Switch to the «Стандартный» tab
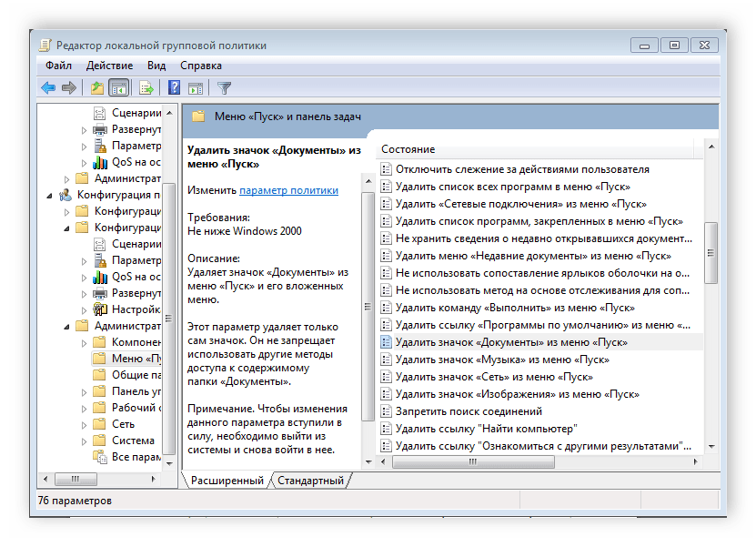The height and width of the screenshot is (547, 756). point(310,481)
